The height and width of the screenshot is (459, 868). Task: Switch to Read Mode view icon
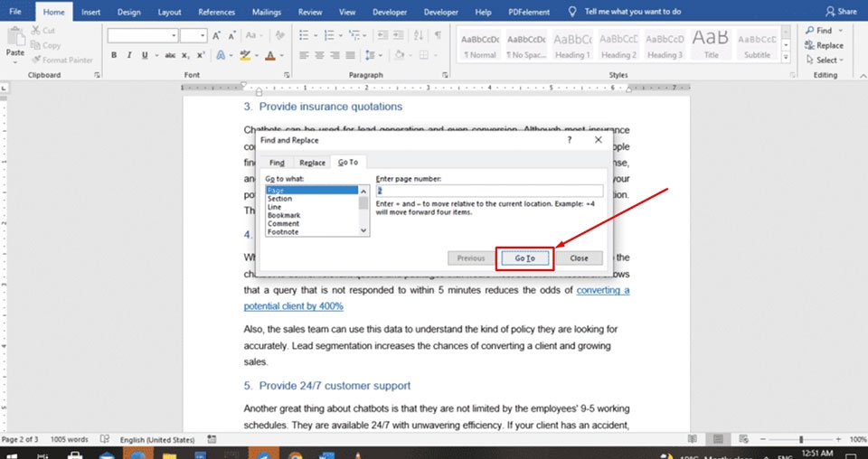point(693,439)
